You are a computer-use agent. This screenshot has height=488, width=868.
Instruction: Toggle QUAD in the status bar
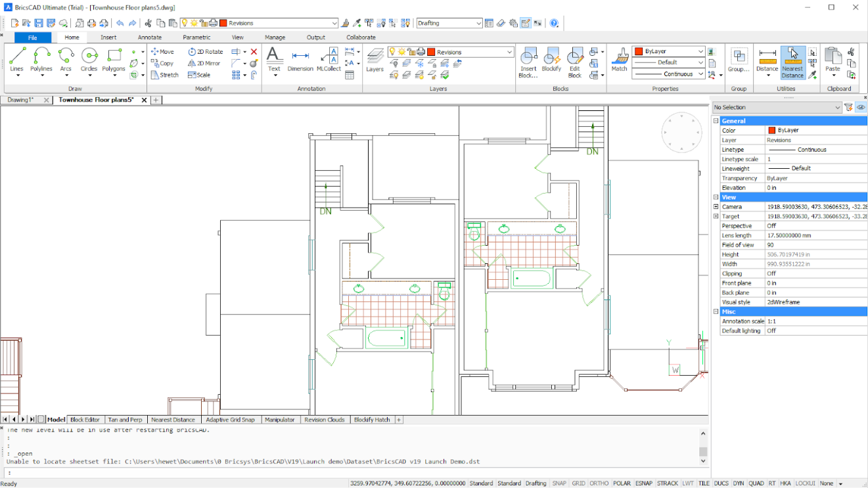756,483
